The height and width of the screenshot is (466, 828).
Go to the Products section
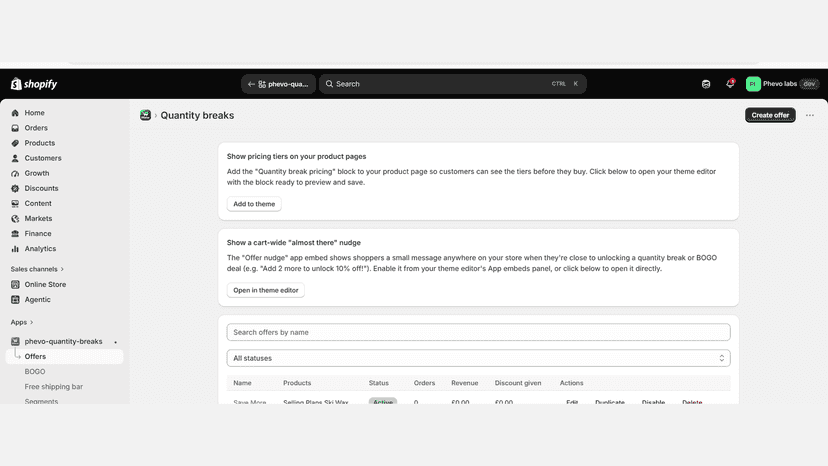tap(40, 143)
